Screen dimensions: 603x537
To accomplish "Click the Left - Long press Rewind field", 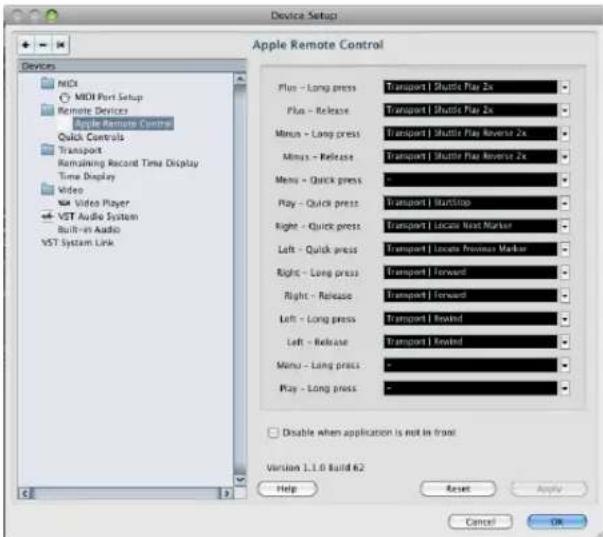I will pyautogui.click(x=470, y=319).
